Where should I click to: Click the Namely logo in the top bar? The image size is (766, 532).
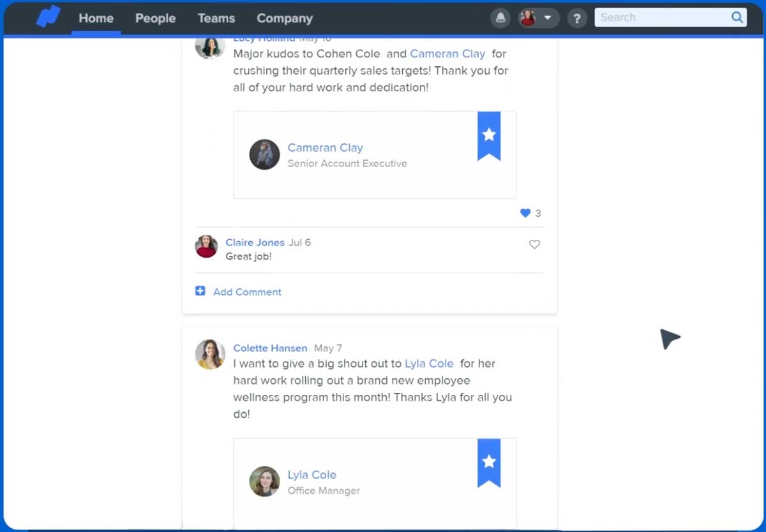coord(48,17)
